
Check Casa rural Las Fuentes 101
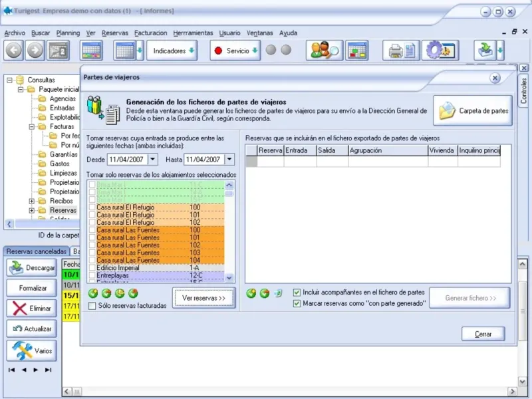[92, 237]
